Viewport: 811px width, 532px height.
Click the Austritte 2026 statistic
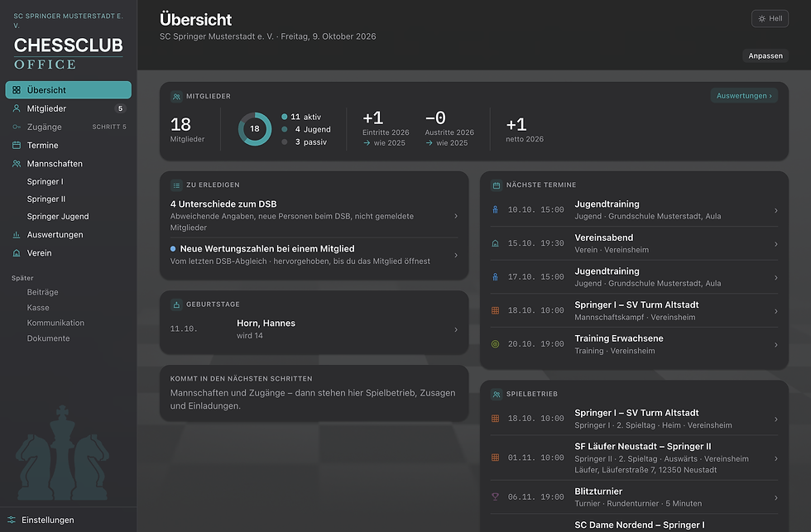click(x=449, y=128)
